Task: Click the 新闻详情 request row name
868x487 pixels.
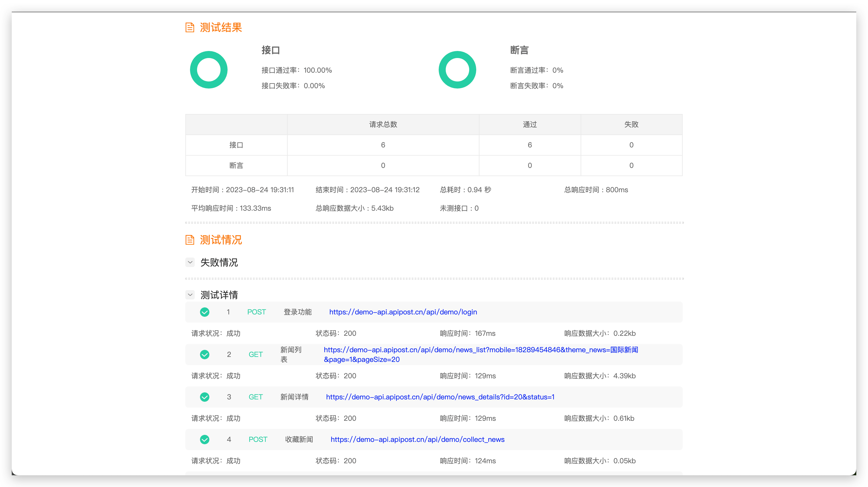Action: [294, 397]
